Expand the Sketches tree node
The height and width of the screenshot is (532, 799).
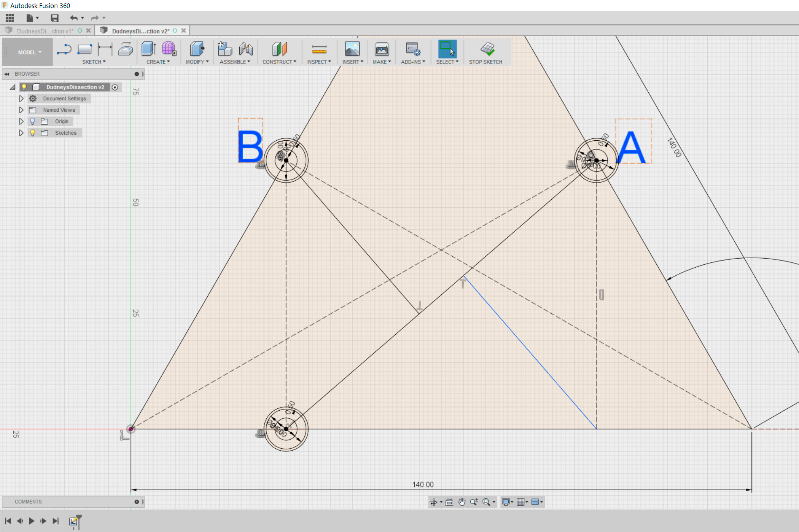21,133
